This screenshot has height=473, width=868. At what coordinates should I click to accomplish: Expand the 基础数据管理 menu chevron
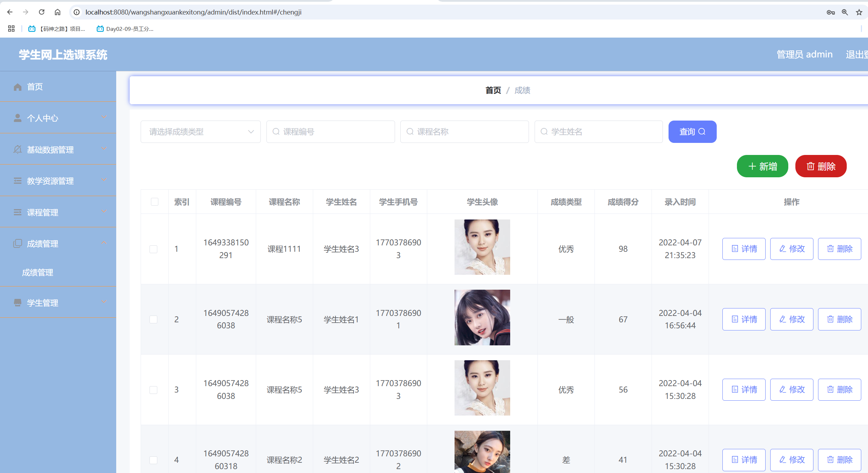[104, 149]
